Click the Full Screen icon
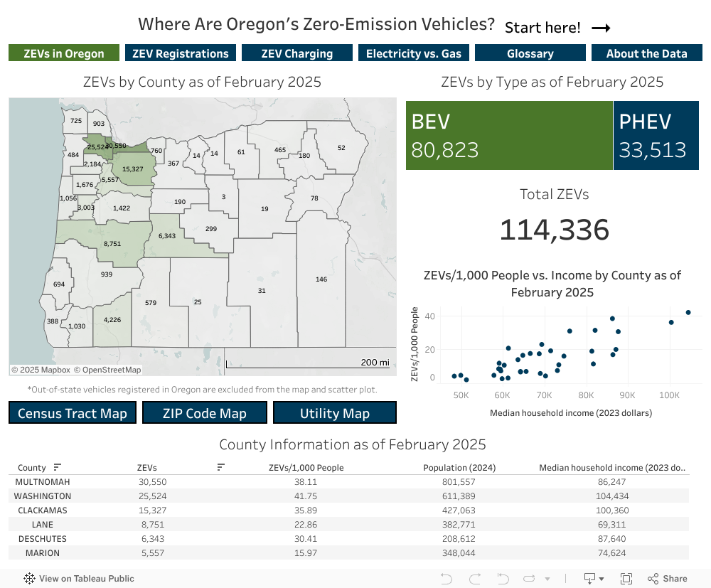Screen dimensions: 711x588 click(x=626, y=577)
